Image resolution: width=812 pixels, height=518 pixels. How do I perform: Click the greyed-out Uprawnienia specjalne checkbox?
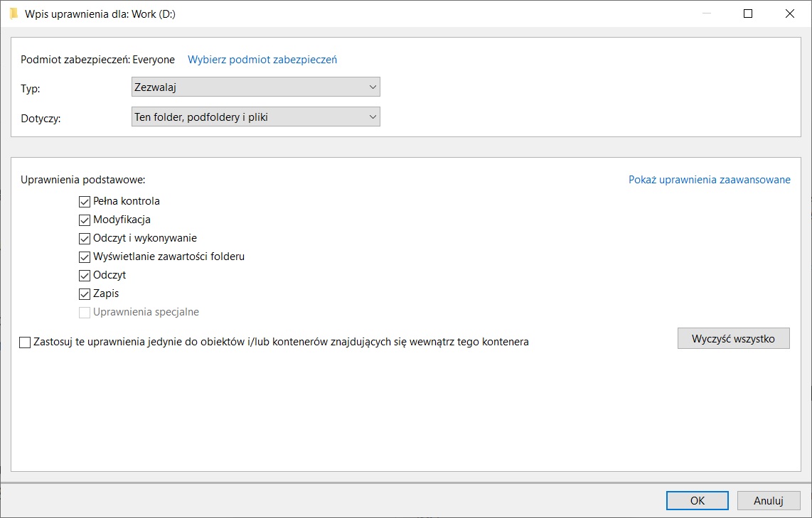[85, 313]
